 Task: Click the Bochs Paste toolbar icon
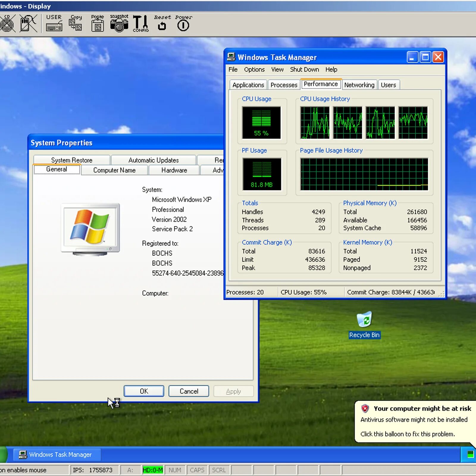[97, 23]
